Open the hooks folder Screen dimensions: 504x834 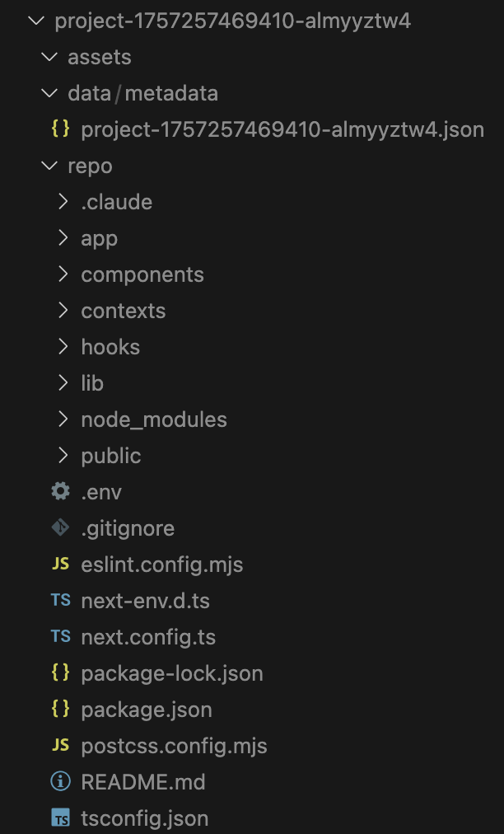click(110, 347)
